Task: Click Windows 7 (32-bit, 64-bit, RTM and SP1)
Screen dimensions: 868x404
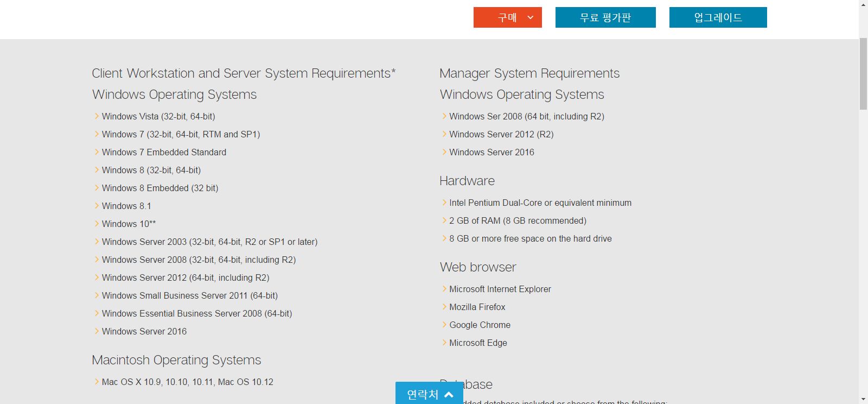Action: click(x=181, y=134)
